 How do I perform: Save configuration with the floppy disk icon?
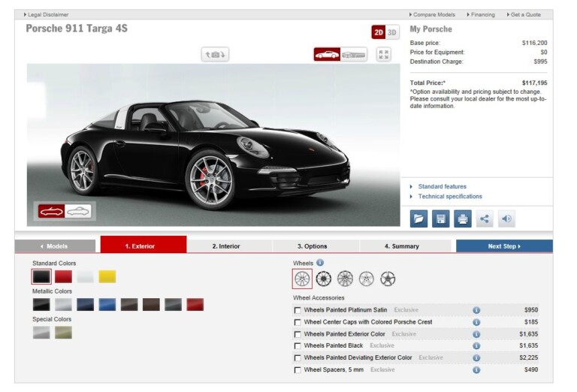click(440, 219)
